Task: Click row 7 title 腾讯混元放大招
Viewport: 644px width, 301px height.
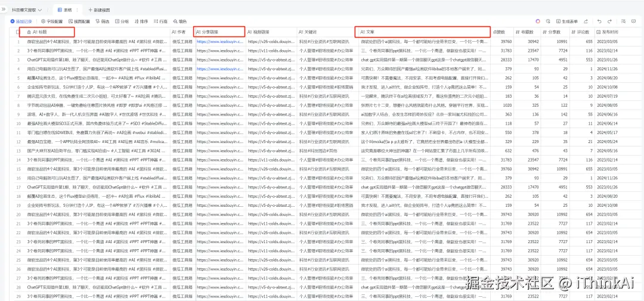Action: coord(97,96)
